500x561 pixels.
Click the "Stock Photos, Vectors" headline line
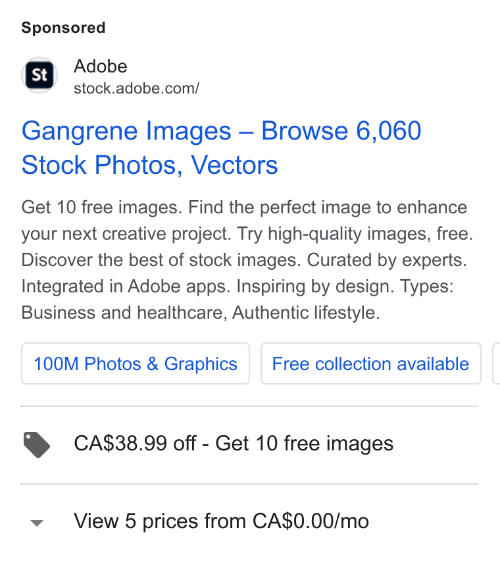click(x=149, y=165)
